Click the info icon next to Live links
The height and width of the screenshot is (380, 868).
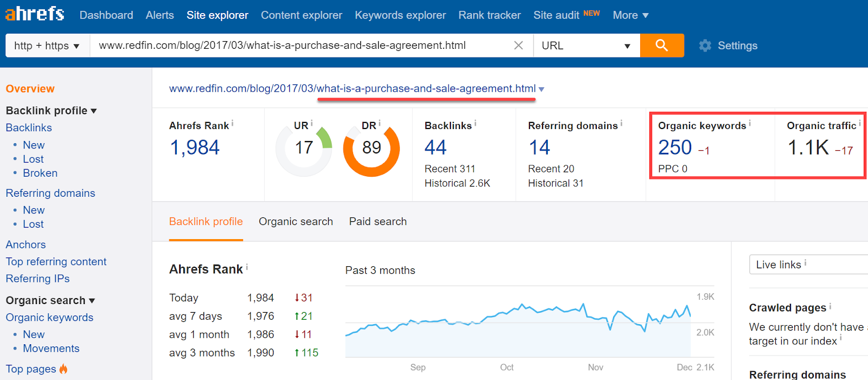tap(805, 263)
